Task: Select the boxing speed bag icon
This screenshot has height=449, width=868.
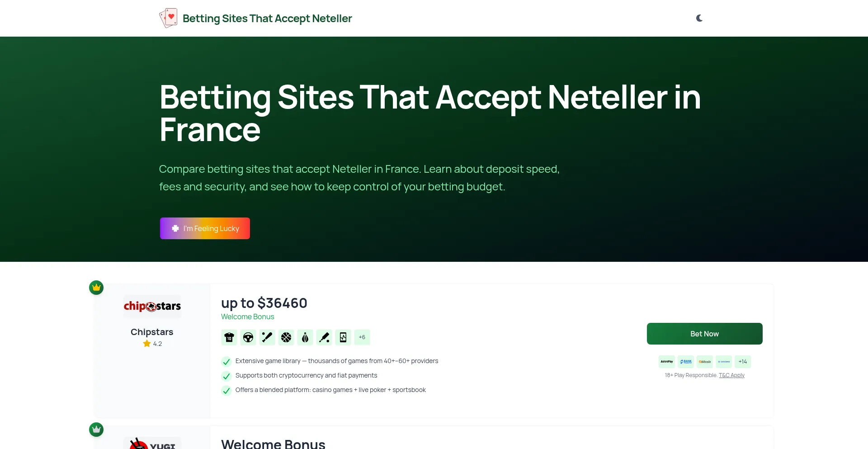Action: tap(305, 337)
